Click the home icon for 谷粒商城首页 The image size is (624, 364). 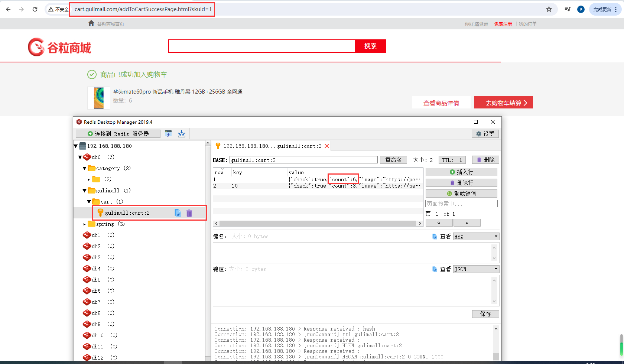tap(91, 23)
